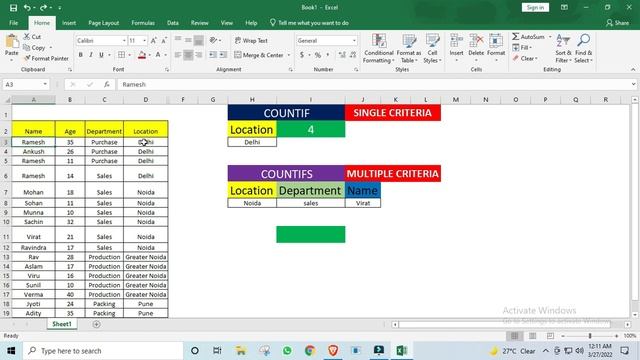Viewport: 640px width, 360px height.
Task: Toggle Italic formatting
Action: (x=91, y=55)
